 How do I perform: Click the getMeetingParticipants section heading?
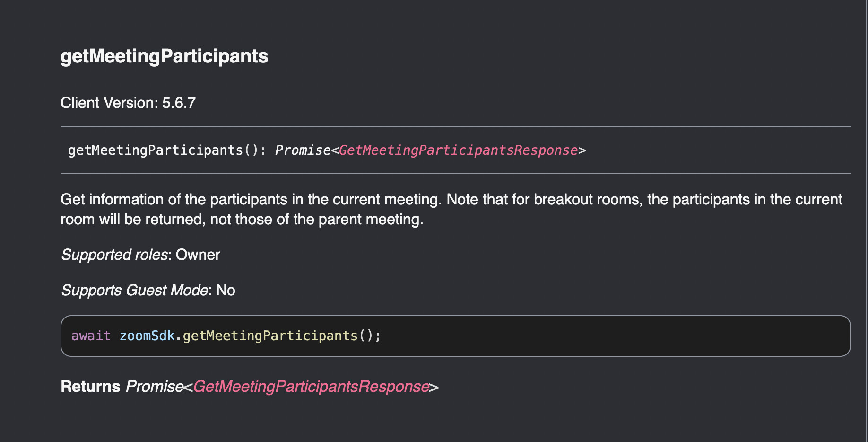(x=164, y=56)
